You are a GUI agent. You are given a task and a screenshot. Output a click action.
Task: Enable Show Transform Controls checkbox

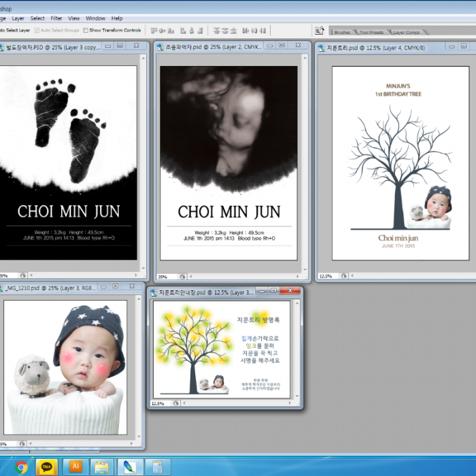[x=86, y=31]
